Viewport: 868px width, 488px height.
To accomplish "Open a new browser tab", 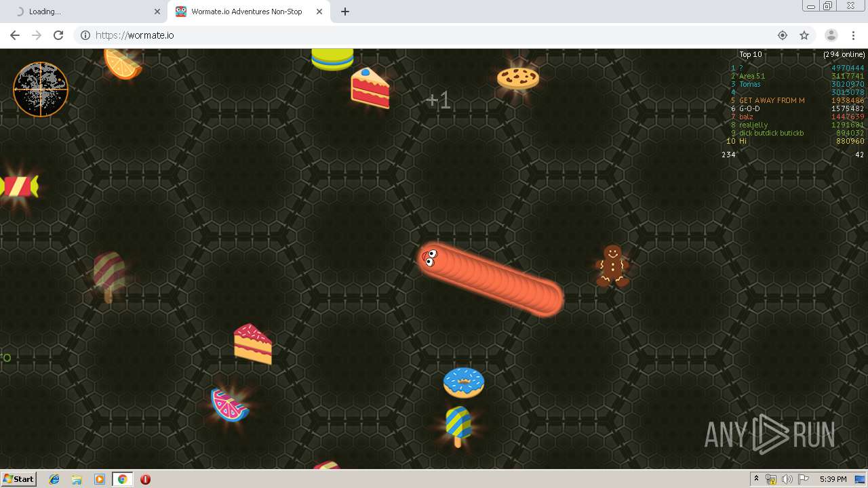I will click(345, 12).
